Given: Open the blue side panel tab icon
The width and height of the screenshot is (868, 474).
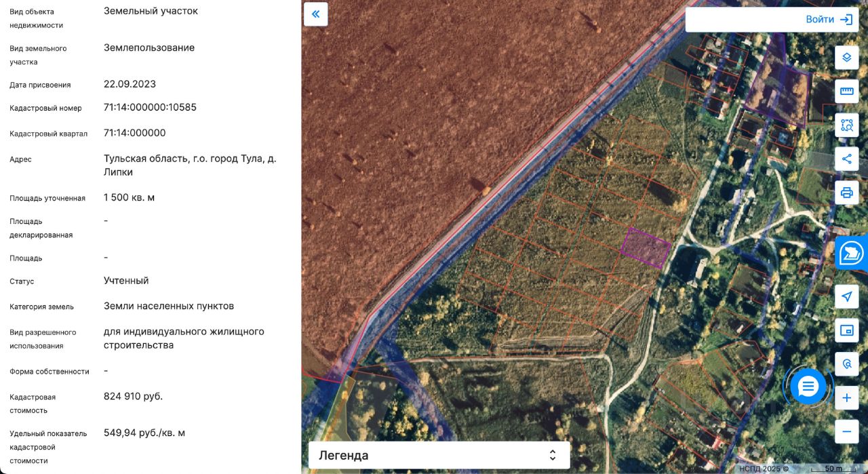Looking at the screenshot, I should pyautogui.click(x=852, y=253).
